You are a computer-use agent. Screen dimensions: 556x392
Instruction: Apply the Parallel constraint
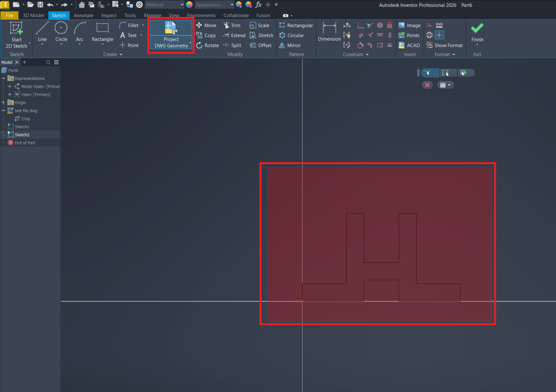360,35
